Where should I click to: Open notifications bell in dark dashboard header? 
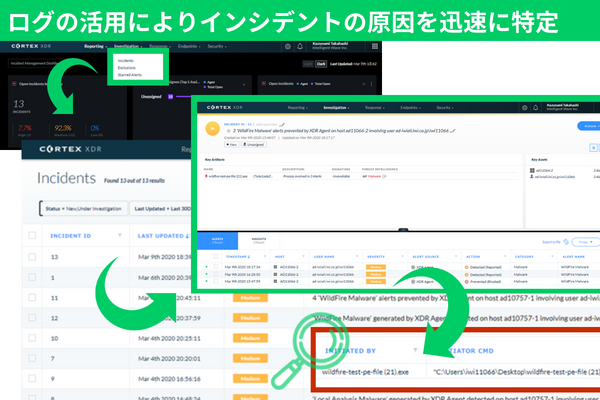300,46
